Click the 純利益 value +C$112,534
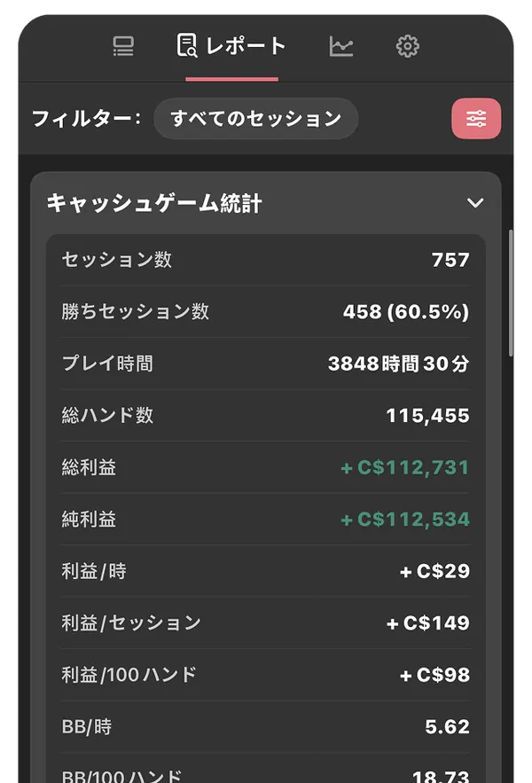Viewport: 532px width, 783px height. [404, 520]
